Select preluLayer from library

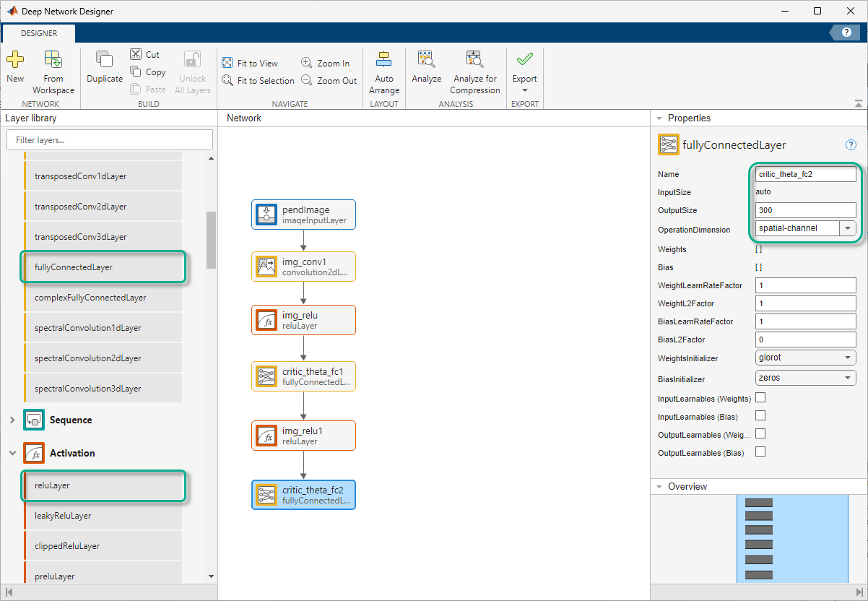tap(103, 574)
